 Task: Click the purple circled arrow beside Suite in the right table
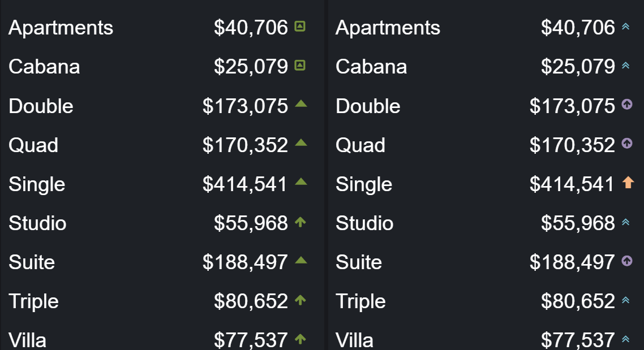coord(627,261)
